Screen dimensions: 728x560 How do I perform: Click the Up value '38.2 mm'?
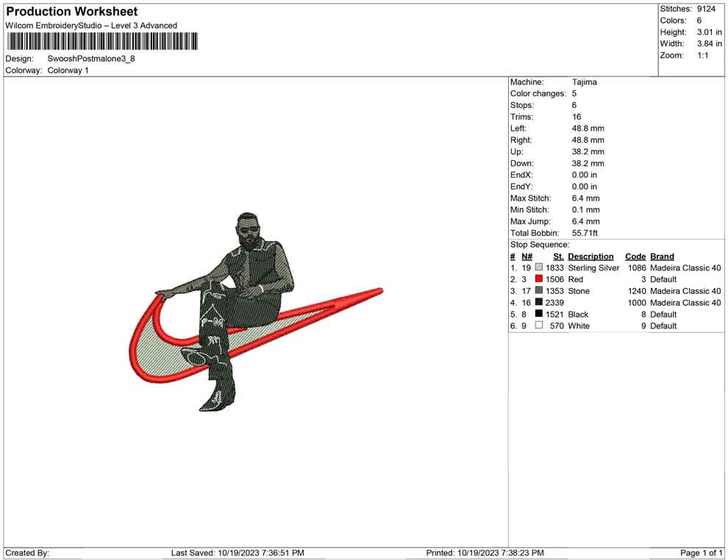[588, 151]
